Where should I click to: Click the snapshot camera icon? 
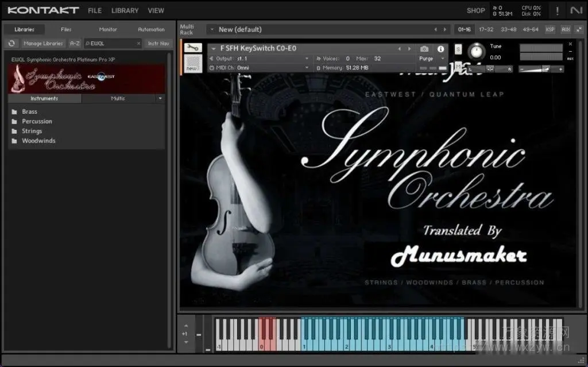[x=424, y=48]
